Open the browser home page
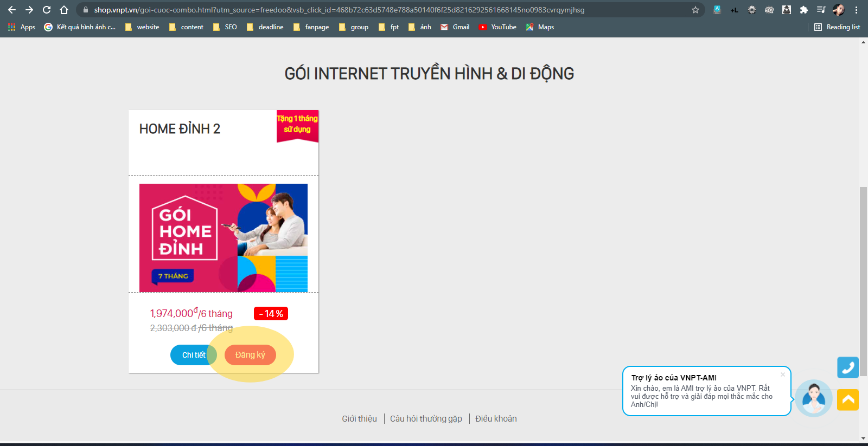 64,10
